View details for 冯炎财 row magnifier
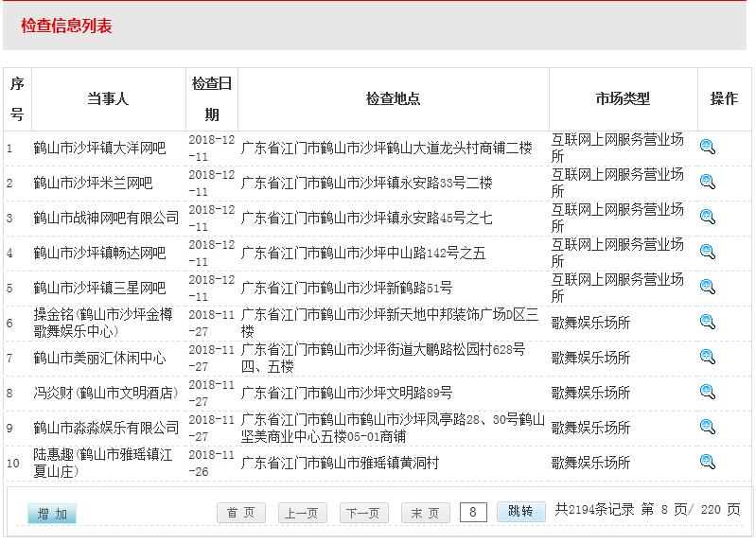This screenshot has height=544, width=756. (707, 392)
